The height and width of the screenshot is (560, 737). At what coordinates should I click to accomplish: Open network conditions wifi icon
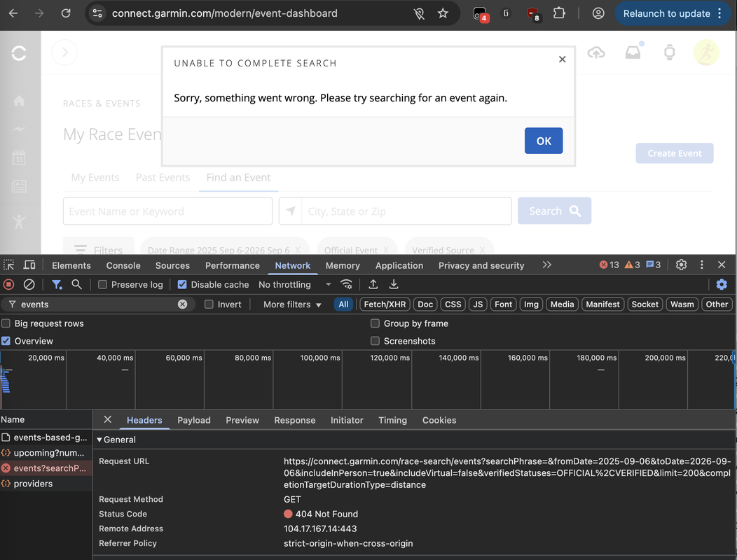tap(346, 284)
